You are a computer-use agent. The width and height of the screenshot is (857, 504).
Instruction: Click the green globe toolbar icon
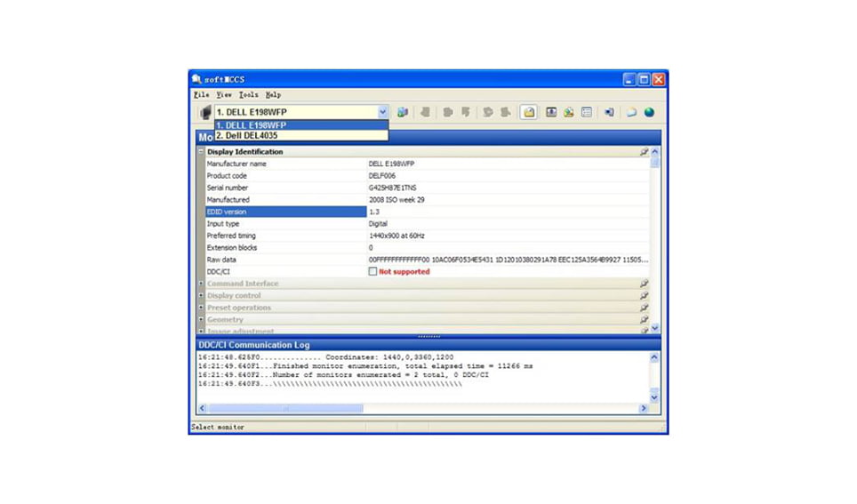(649, 112)
